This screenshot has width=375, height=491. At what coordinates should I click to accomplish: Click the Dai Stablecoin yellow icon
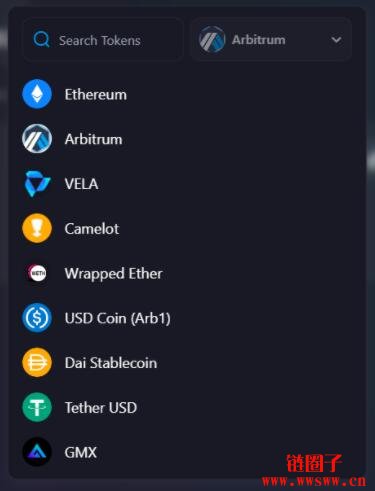tap(37, 363)
